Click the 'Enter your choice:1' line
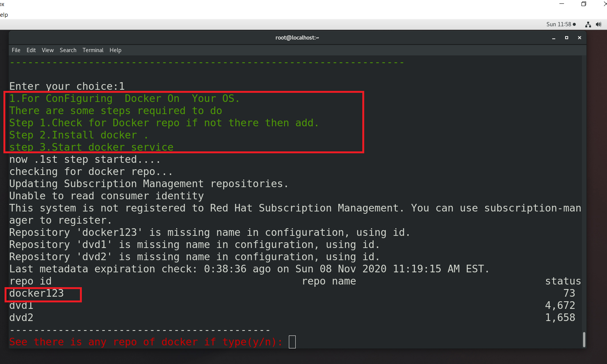This screenshot has width=607, height=364. pyautogui.click(x=67, y=86)
